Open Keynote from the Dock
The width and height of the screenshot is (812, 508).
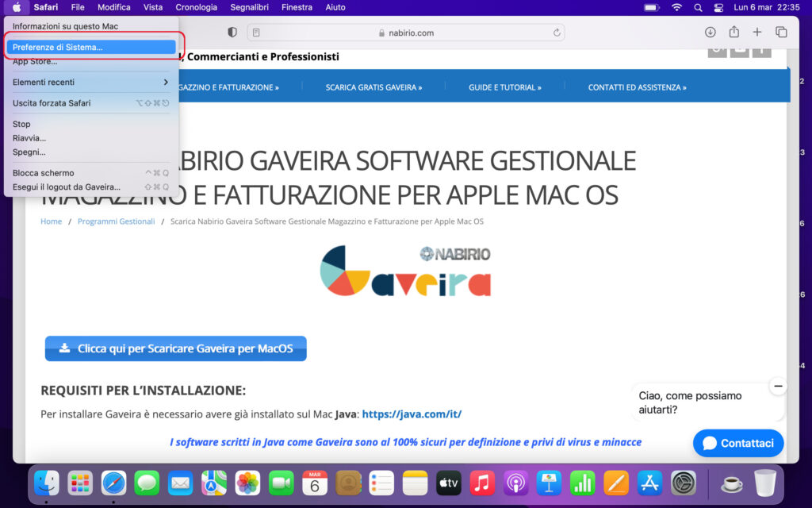pyautogui.click(x=549, y=483)
